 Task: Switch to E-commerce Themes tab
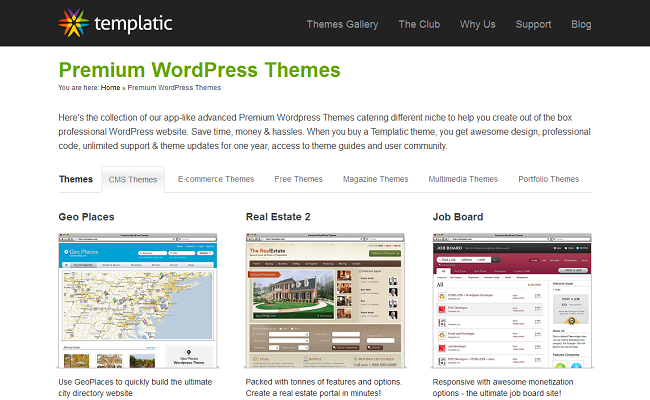[216, 179]
